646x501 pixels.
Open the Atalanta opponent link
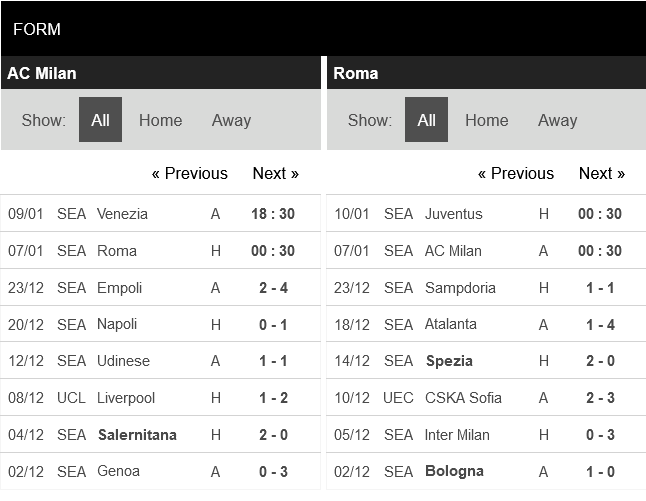451,324
